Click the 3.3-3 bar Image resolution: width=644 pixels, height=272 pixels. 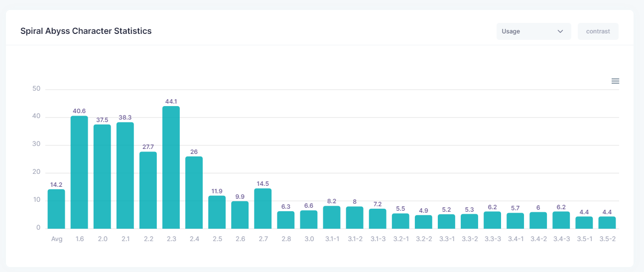click(492, 220)
